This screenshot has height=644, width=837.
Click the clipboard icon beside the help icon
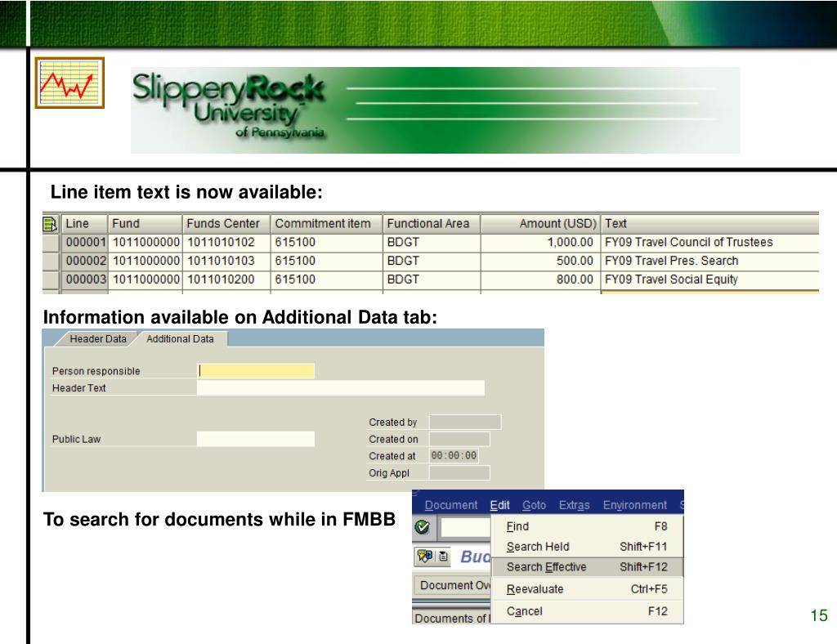444,557
